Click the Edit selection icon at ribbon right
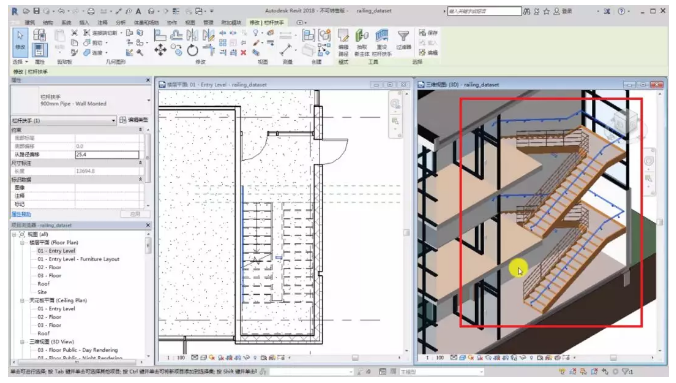The width and height of the screenshot is (676, 383). click(x=428, y=53)
